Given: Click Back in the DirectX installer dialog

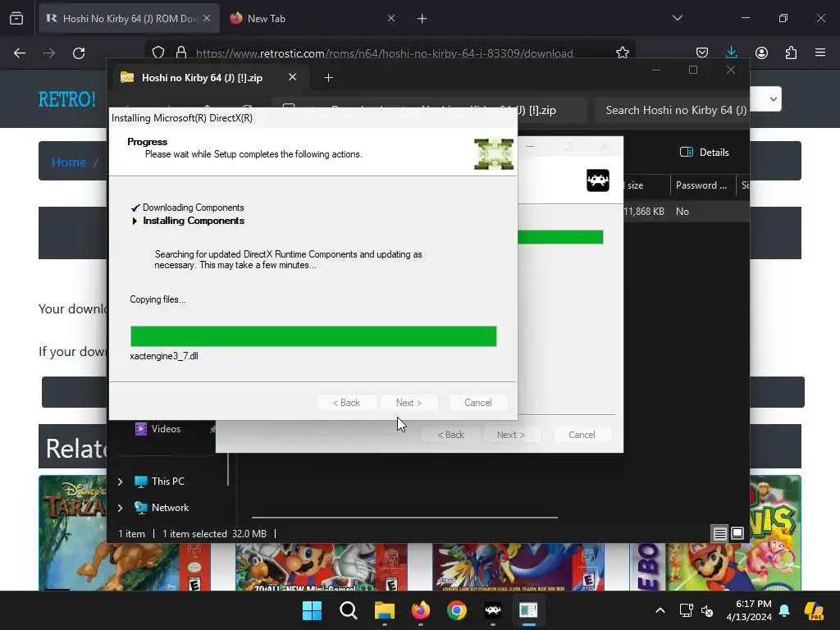Looking at the screenshot, I should coord(346,402).
